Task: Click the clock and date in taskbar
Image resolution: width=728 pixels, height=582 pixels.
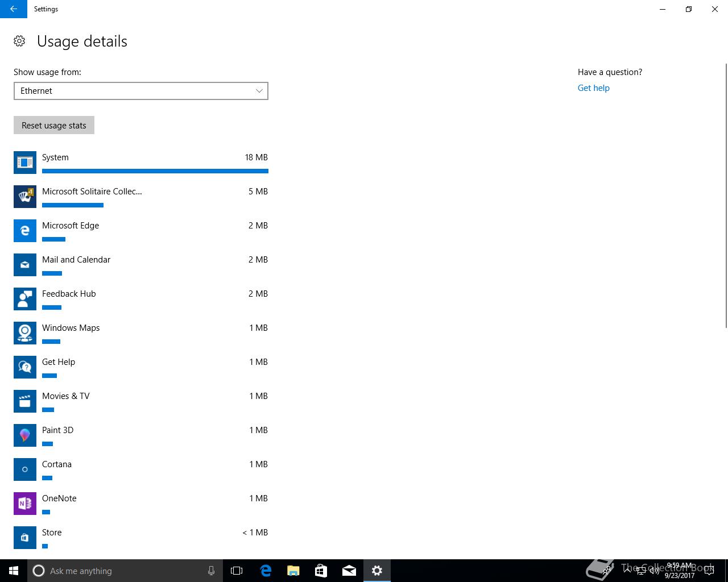Action: pyautogui.click(x=679, y=571)
